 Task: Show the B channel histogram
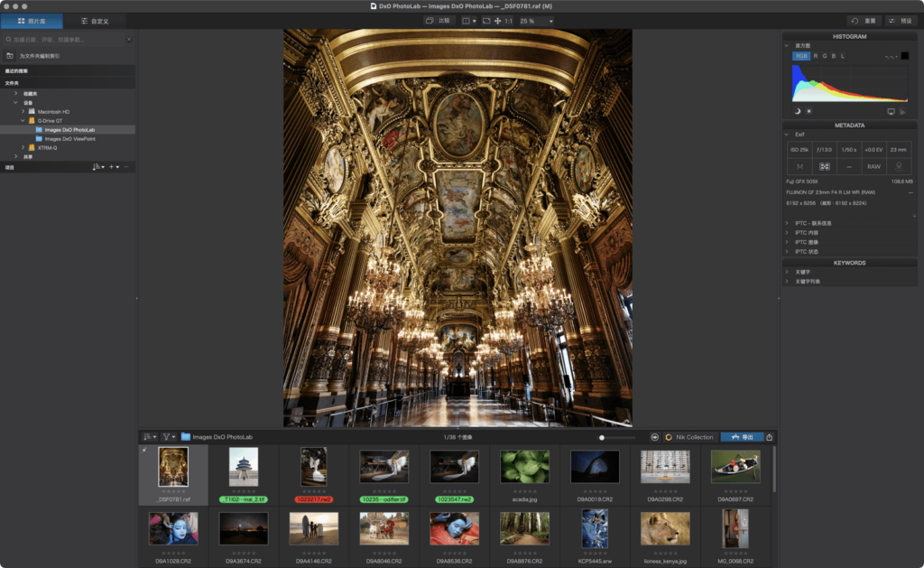point(833,56)
